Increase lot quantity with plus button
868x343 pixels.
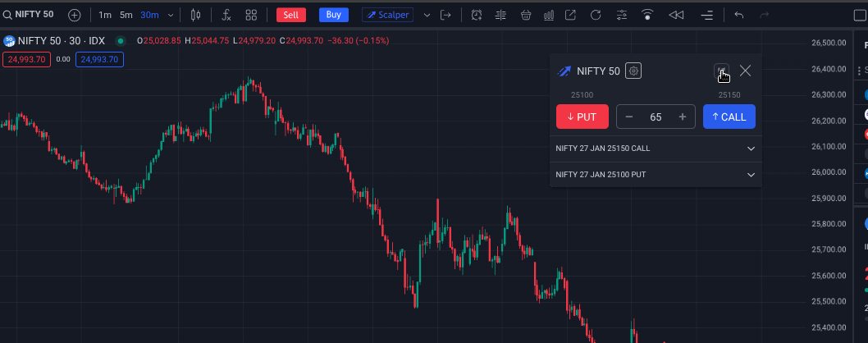682,117
